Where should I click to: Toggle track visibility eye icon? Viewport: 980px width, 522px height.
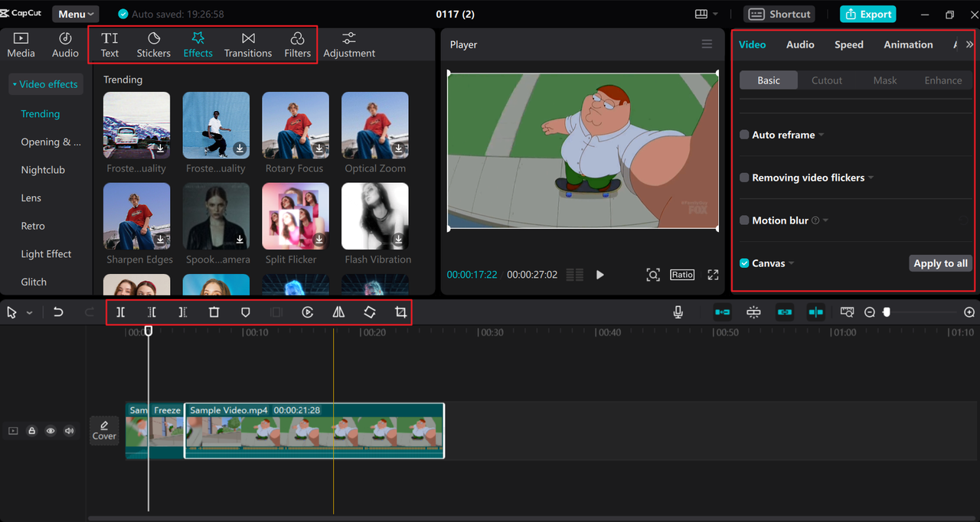tap(51, 431)
